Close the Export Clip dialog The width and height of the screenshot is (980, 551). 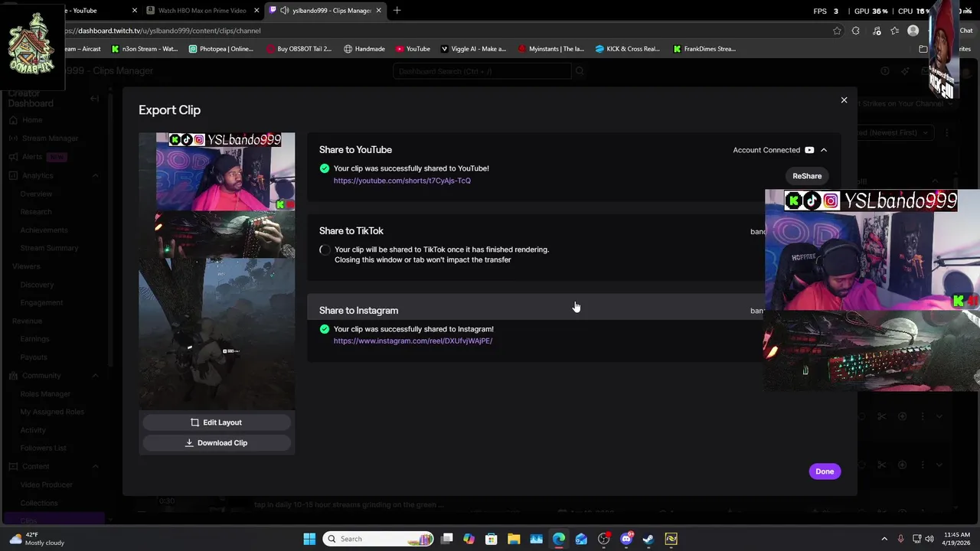[844, 100]
